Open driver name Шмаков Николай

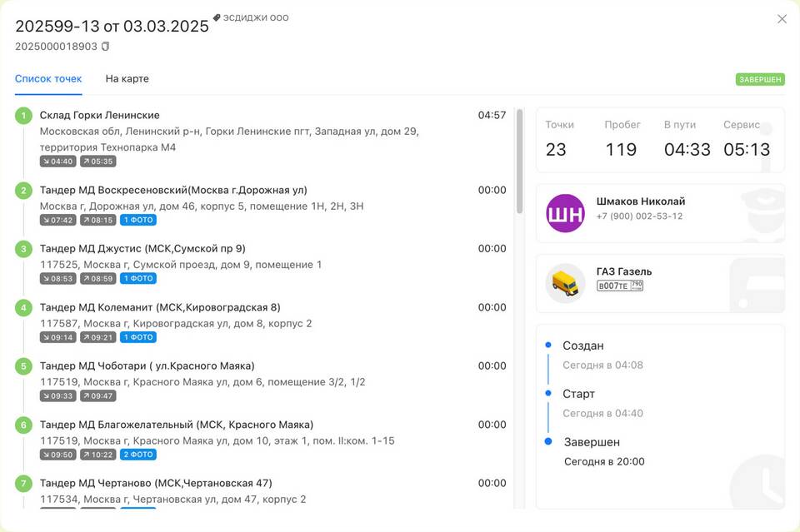pyautogui.click(x=641, y=201)
